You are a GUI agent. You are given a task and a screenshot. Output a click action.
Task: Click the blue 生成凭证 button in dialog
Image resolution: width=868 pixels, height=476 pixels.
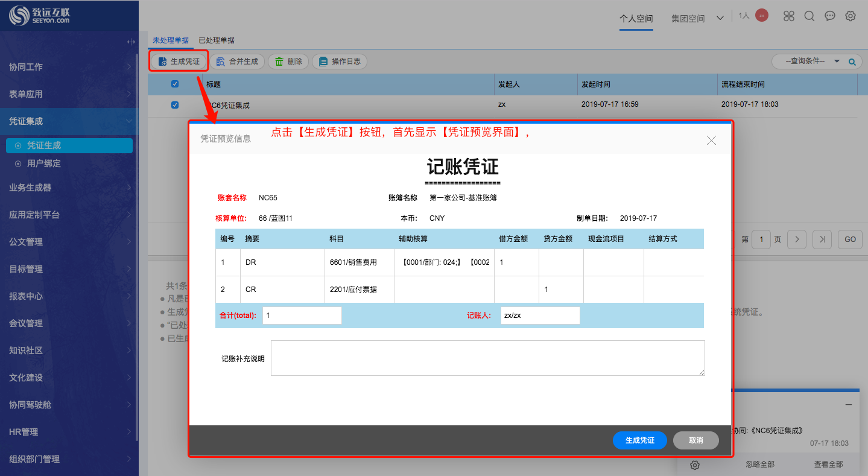pyautogui.click(x=639, y=440)
